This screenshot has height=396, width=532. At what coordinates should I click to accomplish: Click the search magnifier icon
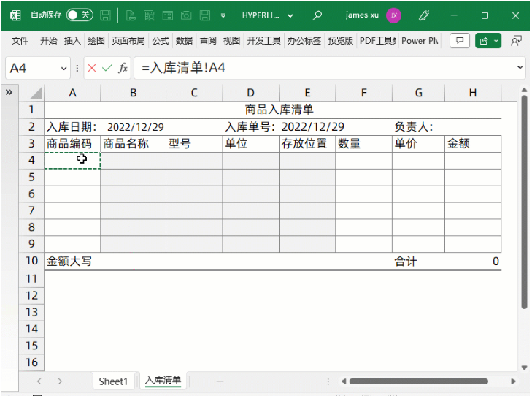(x=317, y=15)
